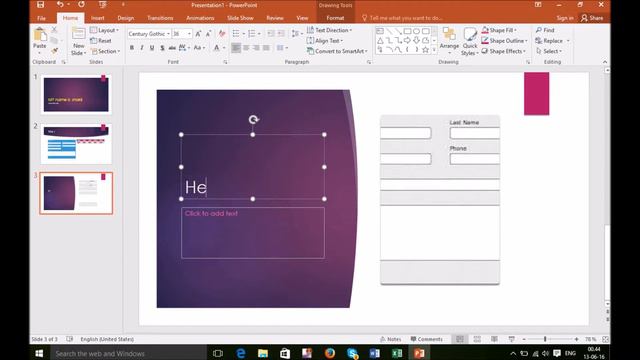Increase list indent level
Screen dimensions: 640x360
(x=281, y=33)
